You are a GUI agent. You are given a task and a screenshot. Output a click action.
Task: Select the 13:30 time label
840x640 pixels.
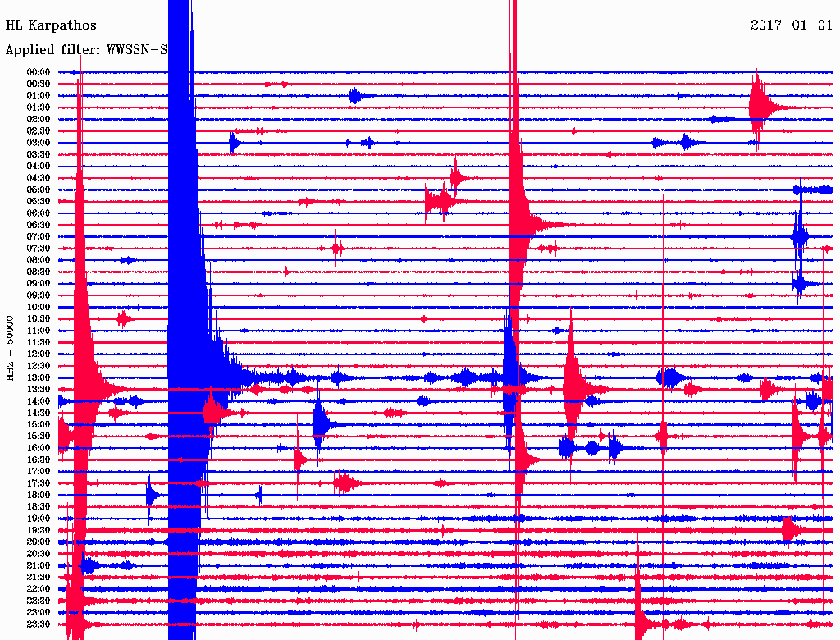click(39, 389)
